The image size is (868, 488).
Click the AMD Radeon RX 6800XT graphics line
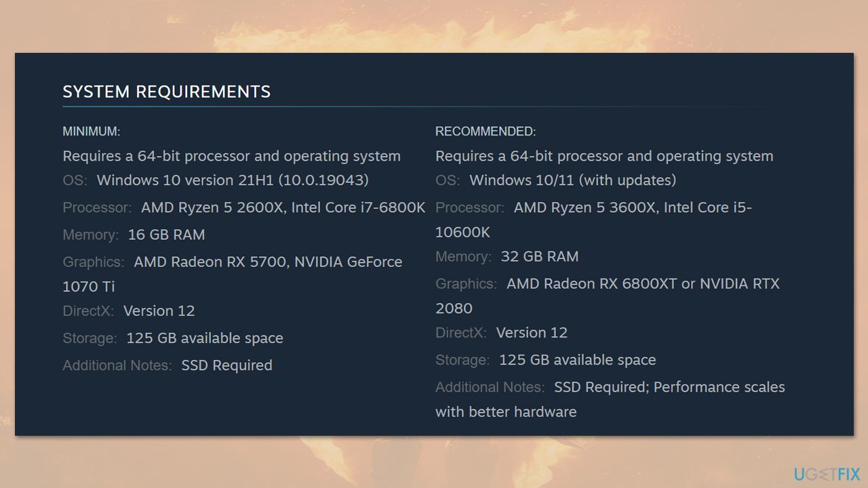(x=642, y=283)
